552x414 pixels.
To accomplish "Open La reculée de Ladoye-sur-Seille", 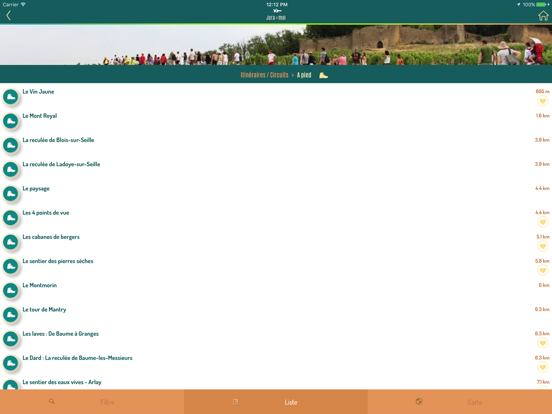I will pos(276,169).
